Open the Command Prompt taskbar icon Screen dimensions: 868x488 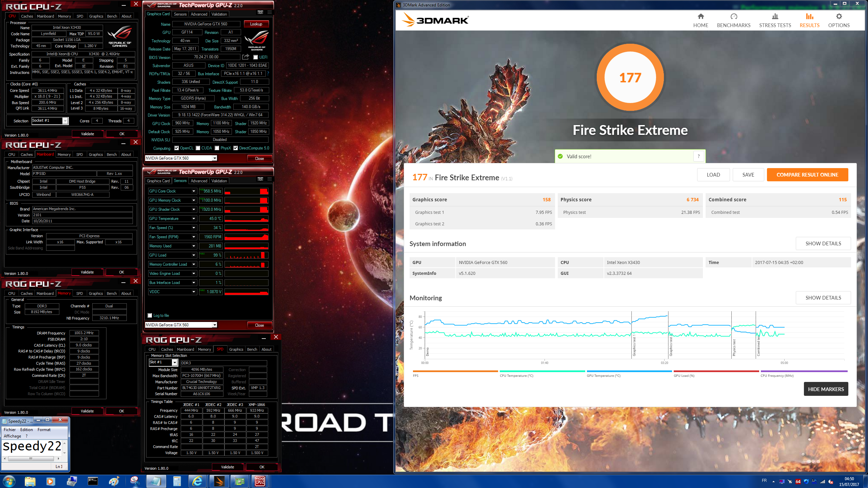tap(93, 481)
